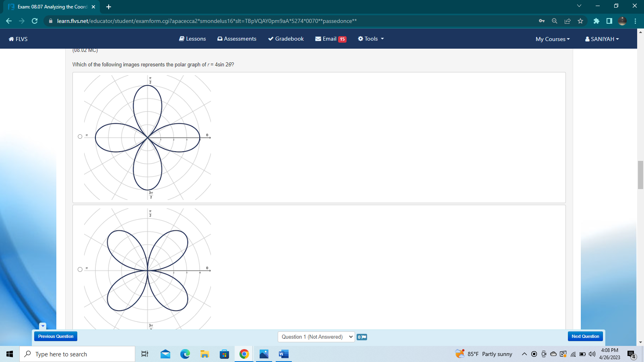The height and width of the screenshot is (362, 644).
Task: Open a new browser tab
Action: [109, 7]
